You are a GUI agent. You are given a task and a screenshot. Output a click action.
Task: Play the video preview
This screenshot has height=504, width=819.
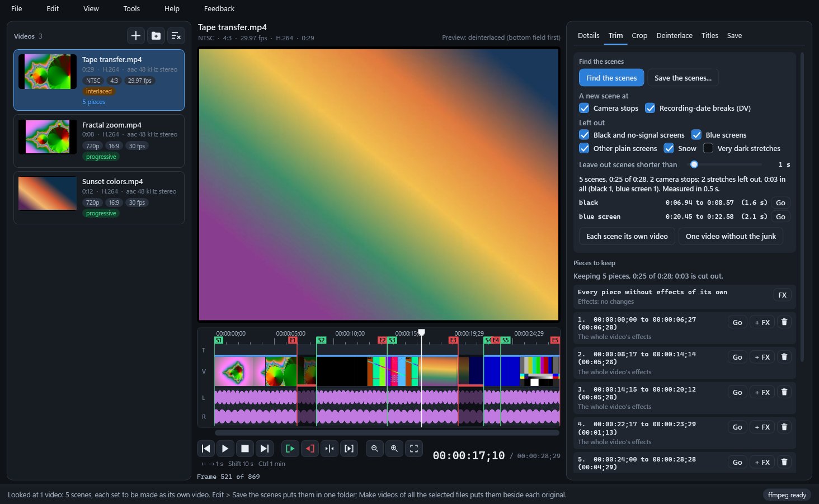[x=225, y=448]
